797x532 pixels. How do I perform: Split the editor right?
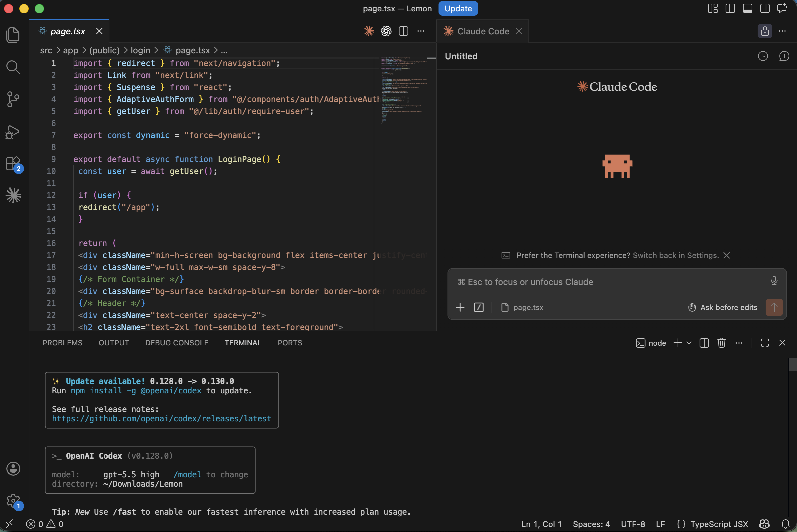click(x=403, y=31)
